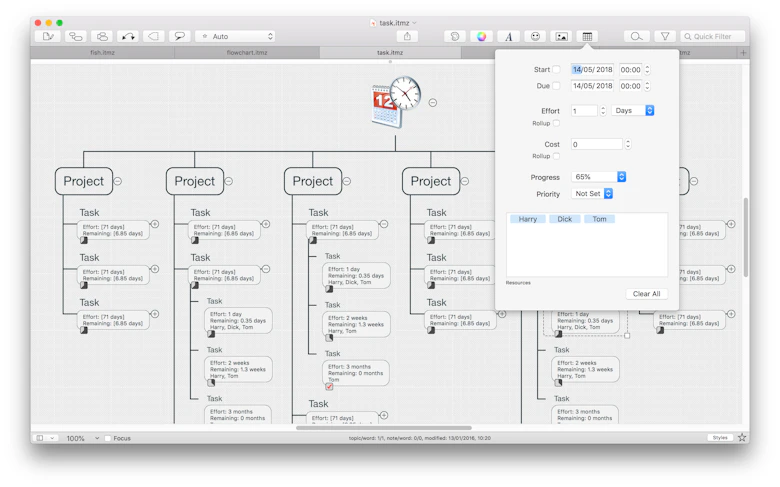780x487 pixels.
Task: Open the filter funnel tool
Action: pyautogui.click(x=665, y=36)
